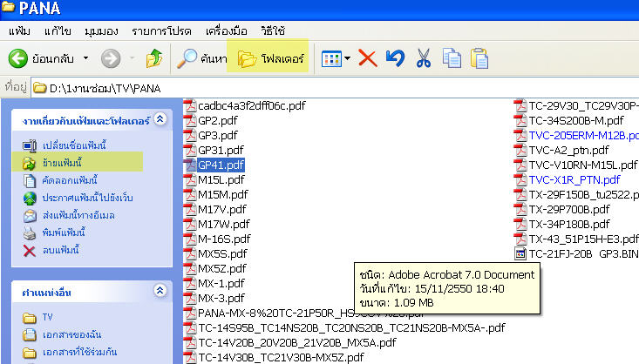Click the blue Undo arrow icon
Screen dimensions: 639x364
click(x=395, y=58)
